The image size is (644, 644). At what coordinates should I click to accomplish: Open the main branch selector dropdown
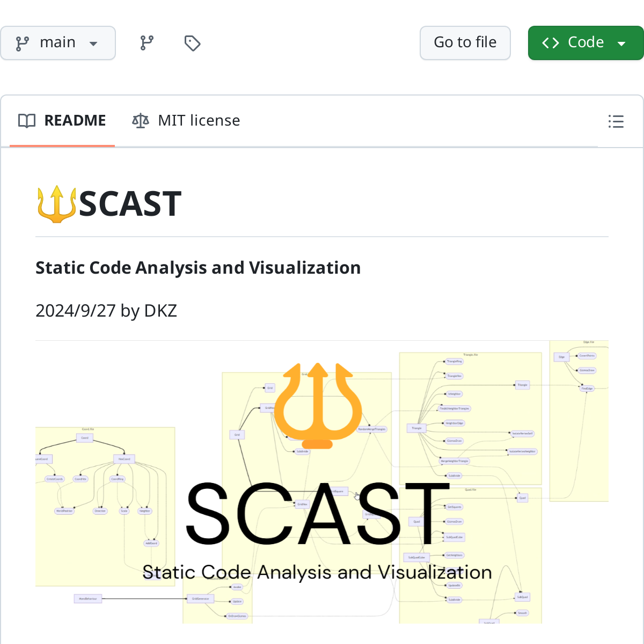(57, 43)
